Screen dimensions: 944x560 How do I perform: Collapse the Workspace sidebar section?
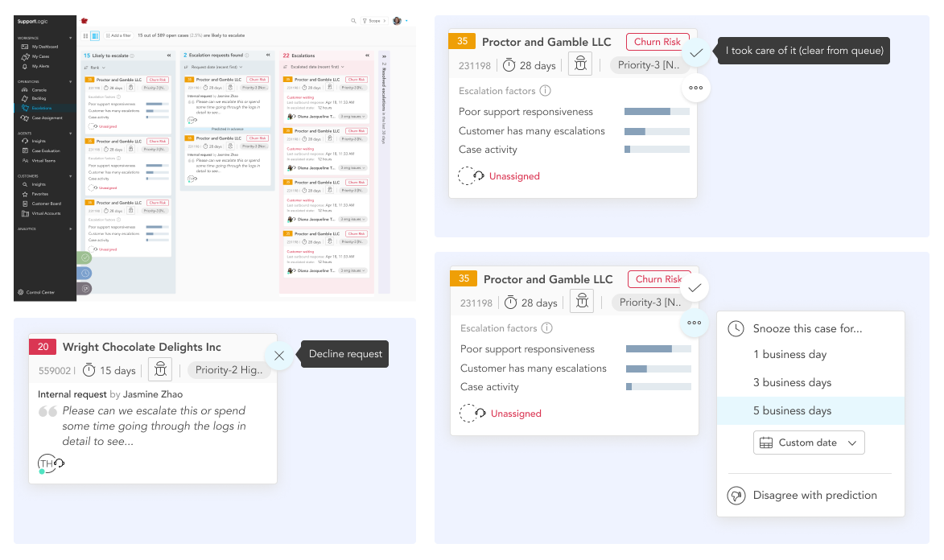click(x=71, y=38)
